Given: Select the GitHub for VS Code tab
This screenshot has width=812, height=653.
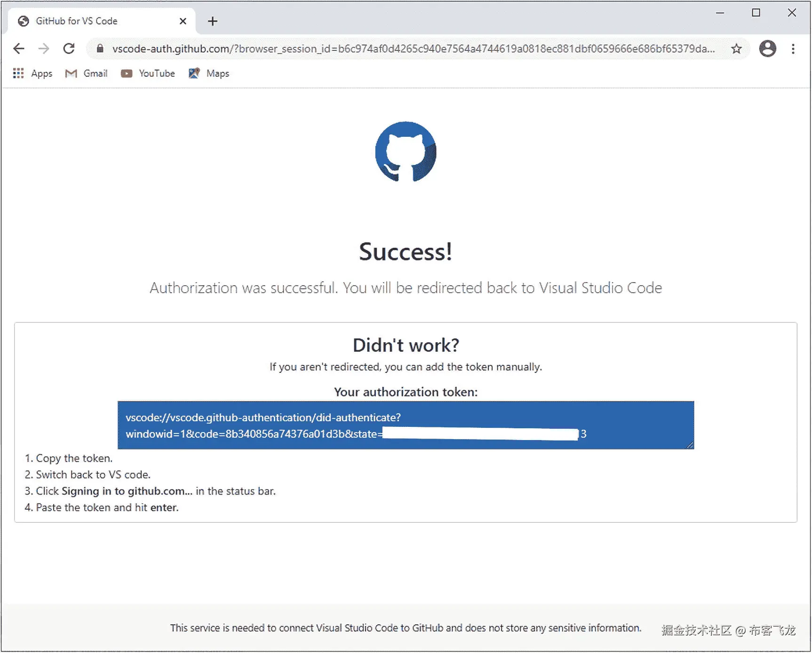Looking at the screenshot, I should pos(102,21).
